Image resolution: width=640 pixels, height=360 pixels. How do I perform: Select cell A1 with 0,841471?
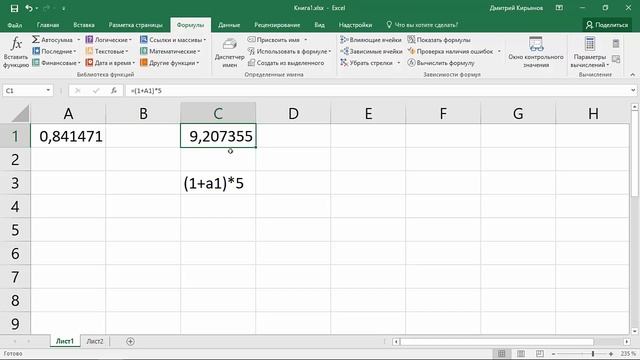coord(68,136)
